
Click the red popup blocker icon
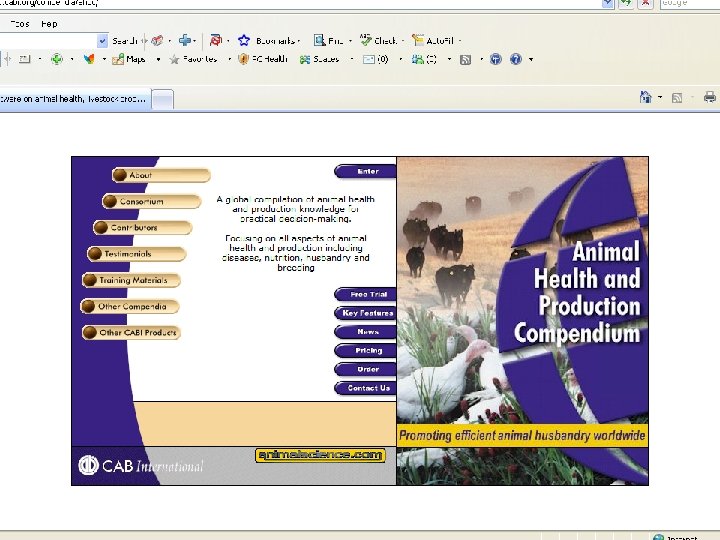point(216,40)
